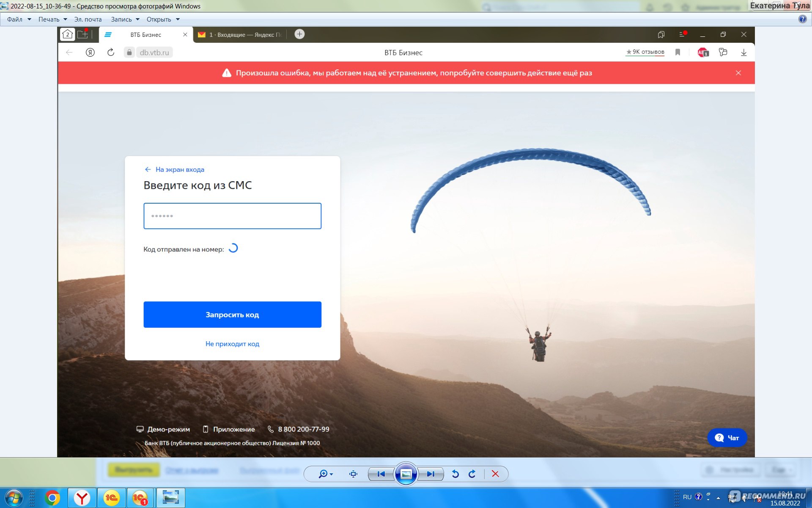Go to the next photo
The width and height of the screenshot is (812, 508).
click(x=431, y=474)
